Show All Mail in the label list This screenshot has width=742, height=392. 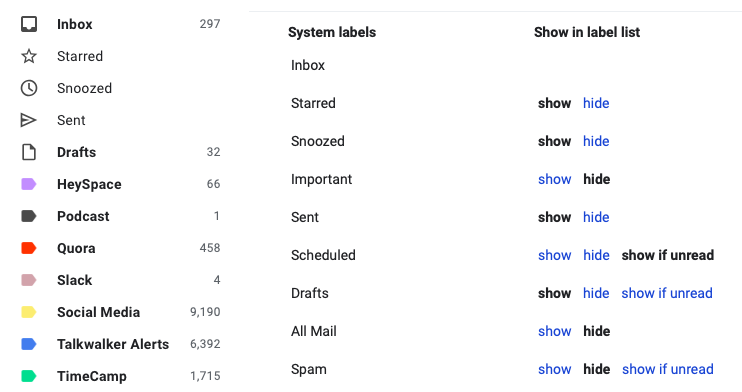(555, 331)
